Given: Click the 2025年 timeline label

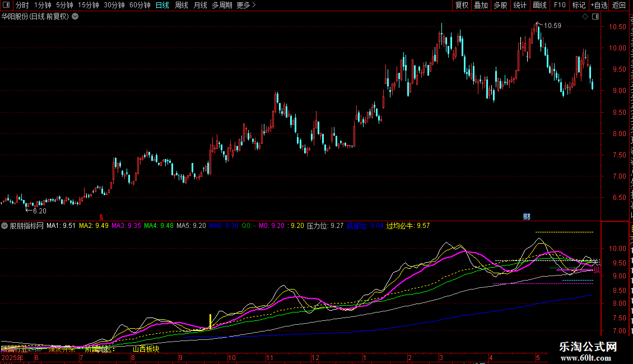Looking at the screenshot, I should 12,358.
